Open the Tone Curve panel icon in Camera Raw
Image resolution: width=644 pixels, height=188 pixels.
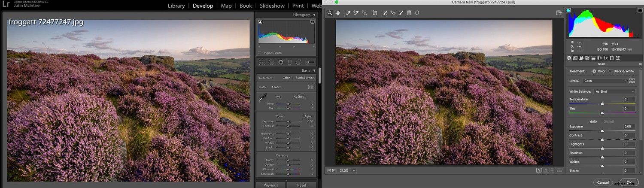pyautogui.click(x=575, y=58)
